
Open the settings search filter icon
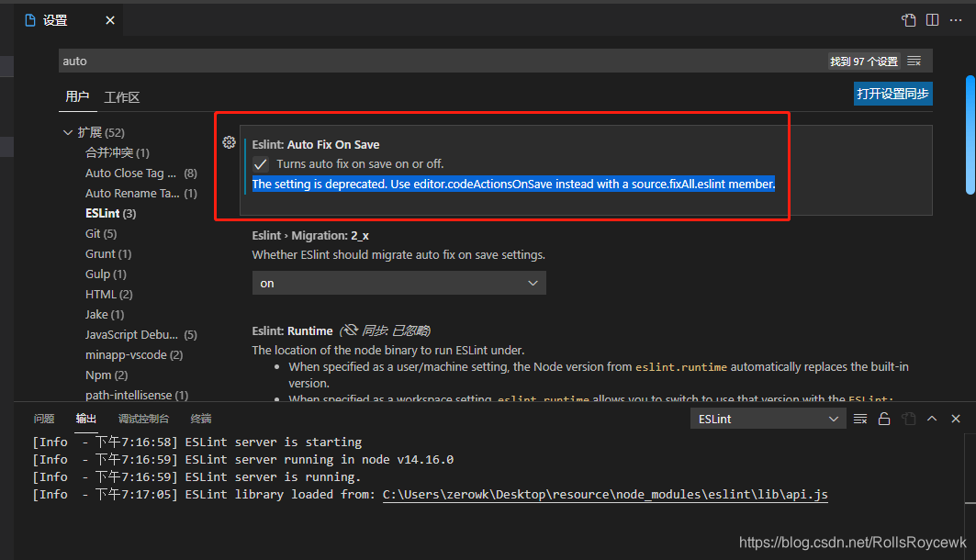914,61
